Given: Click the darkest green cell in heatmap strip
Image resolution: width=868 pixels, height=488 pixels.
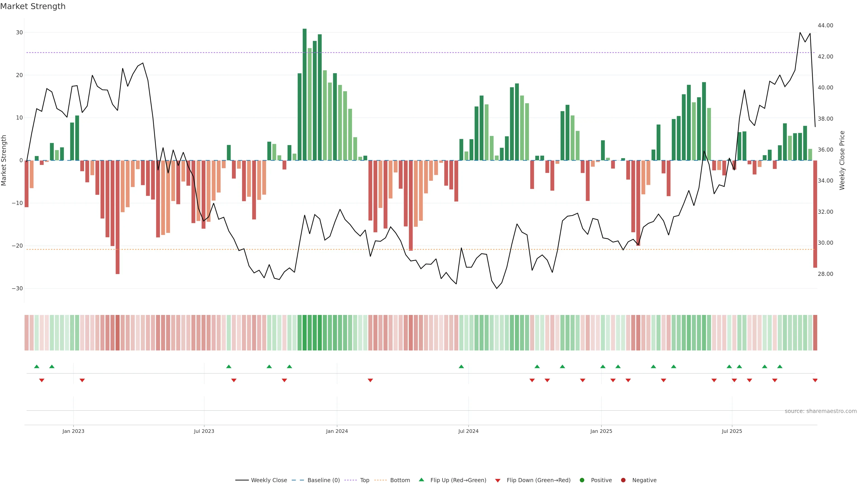Looking at the screenshot, I should point(305,333).
